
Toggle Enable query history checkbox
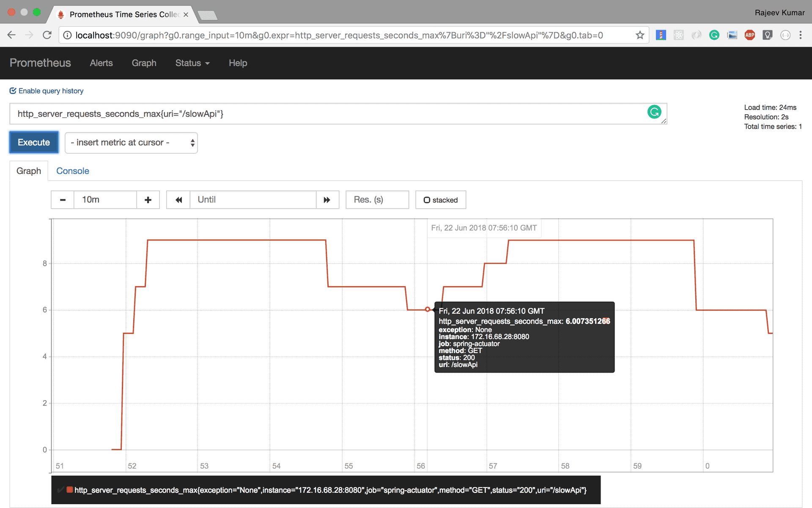click(13, 91)
